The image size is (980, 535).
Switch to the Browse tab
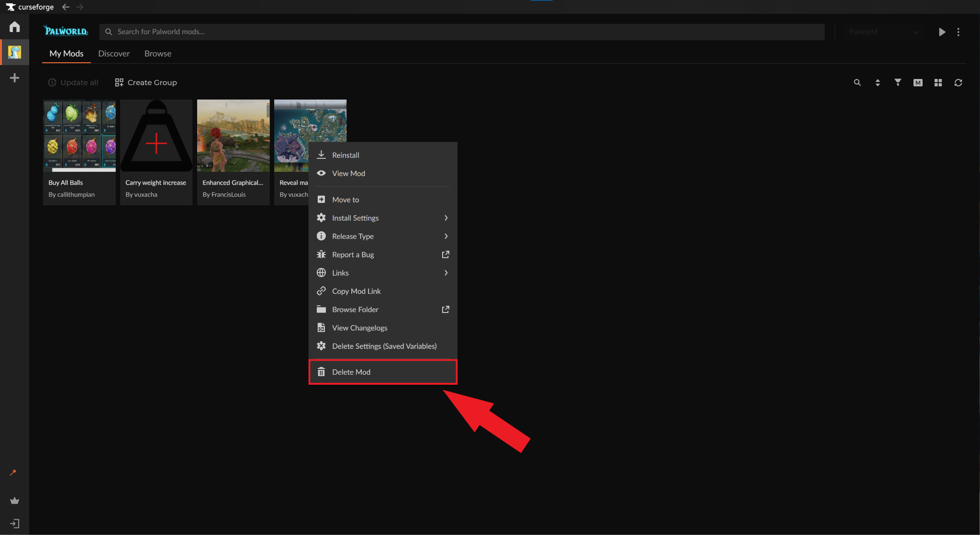(x=158, y=54)
